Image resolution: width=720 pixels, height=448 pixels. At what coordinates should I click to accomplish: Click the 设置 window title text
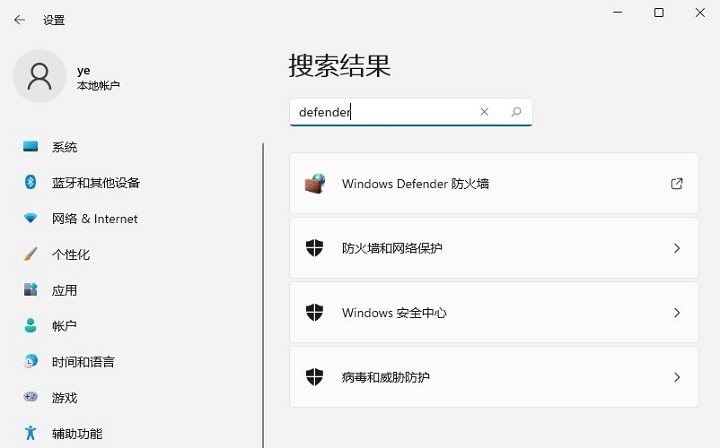(x=54, y=20)
